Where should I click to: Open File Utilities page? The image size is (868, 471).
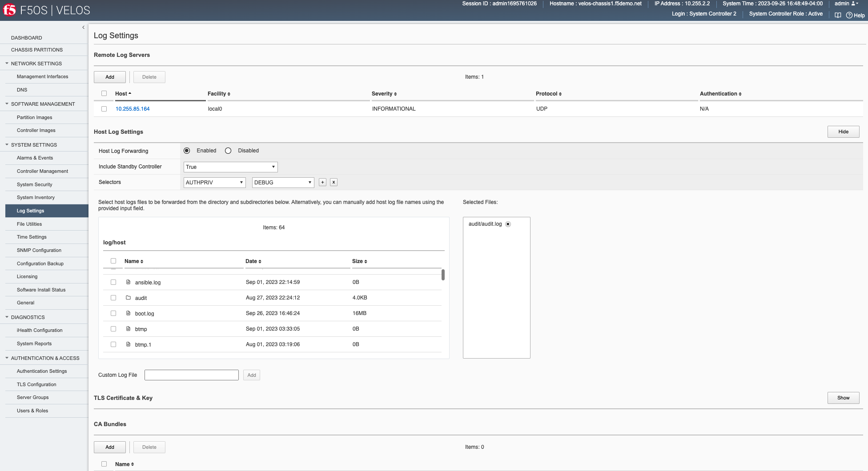coord(29,224)
